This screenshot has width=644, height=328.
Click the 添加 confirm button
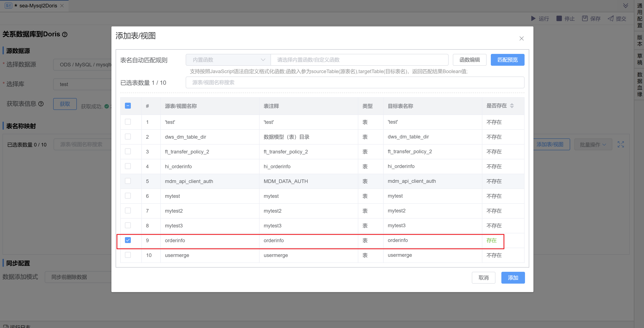(x=513, y=278)
